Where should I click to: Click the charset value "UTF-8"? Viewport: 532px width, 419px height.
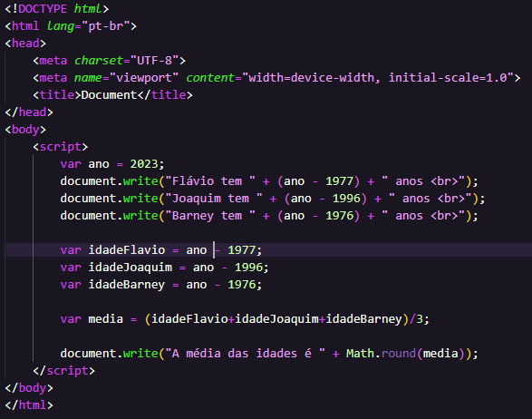(x=155, y=61)
